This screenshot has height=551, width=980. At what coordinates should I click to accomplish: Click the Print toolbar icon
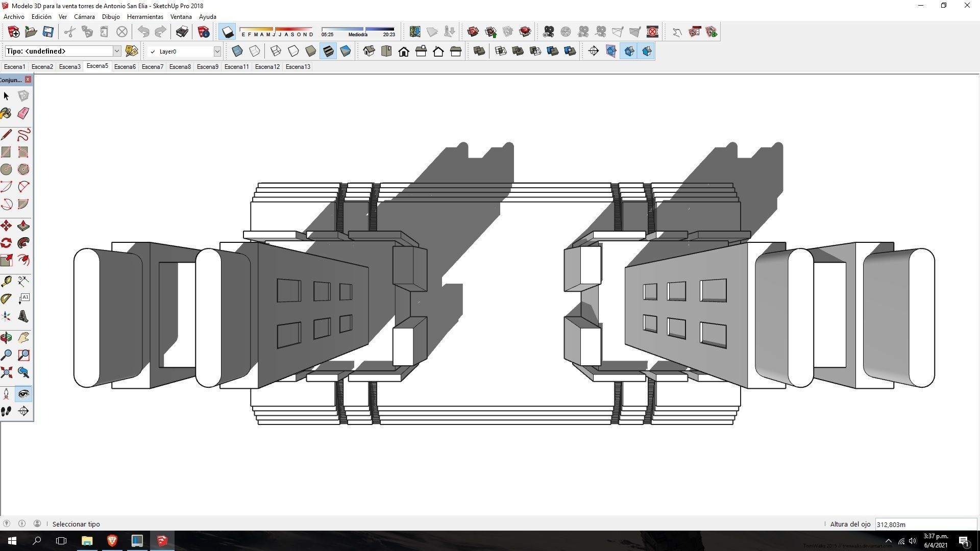[x=182, y=32]
